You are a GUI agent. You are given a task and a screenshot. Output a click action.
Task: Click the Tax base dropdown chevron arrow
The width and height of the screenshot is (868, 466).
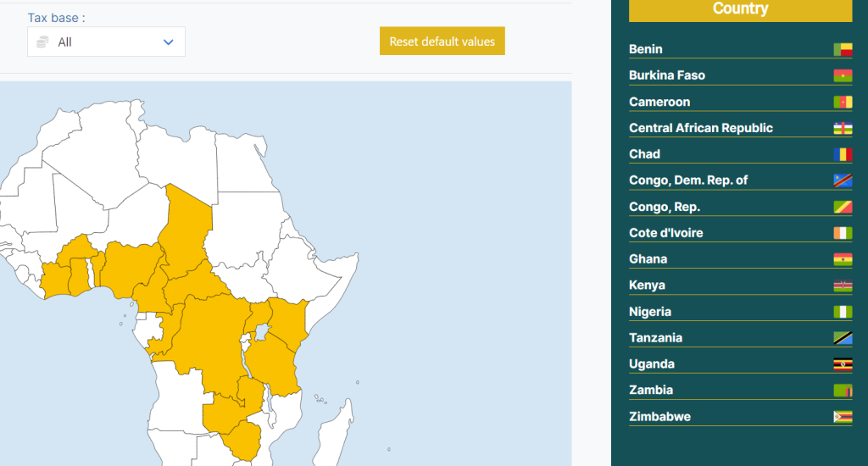click(168, 42)
